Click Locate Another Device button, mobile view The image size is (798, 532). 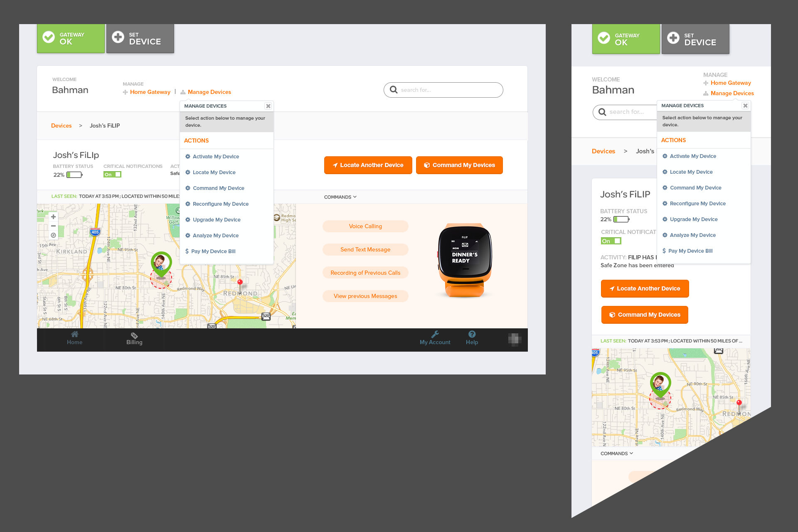[x=645, y=288]
